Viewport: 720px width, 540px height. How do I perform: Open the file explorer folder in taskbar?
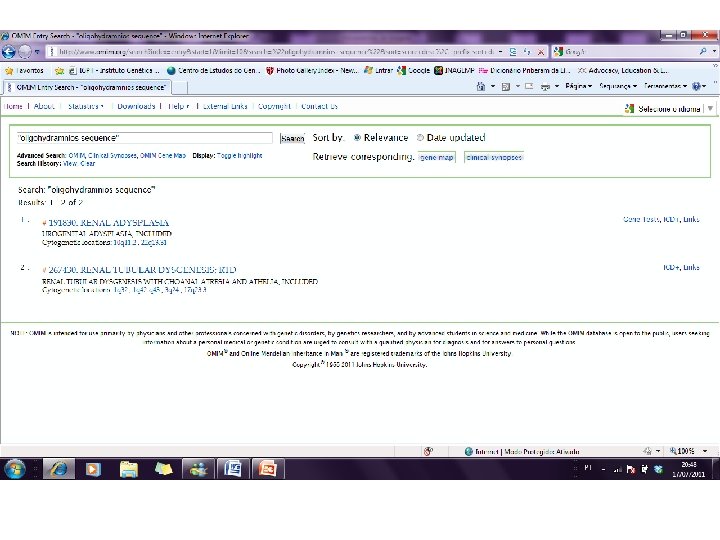click(129, 469)
